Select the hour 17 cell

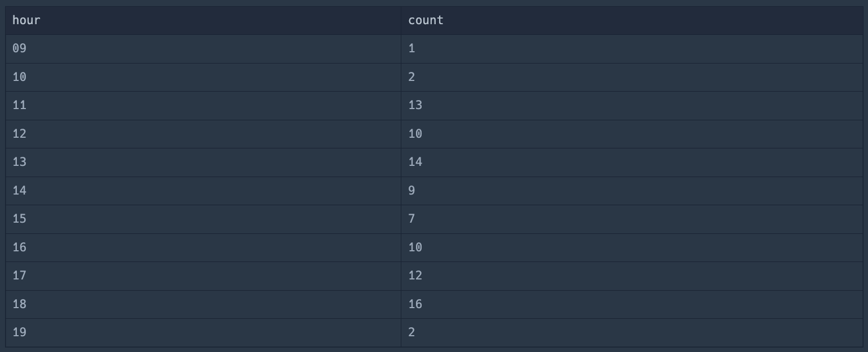[20, 276]
